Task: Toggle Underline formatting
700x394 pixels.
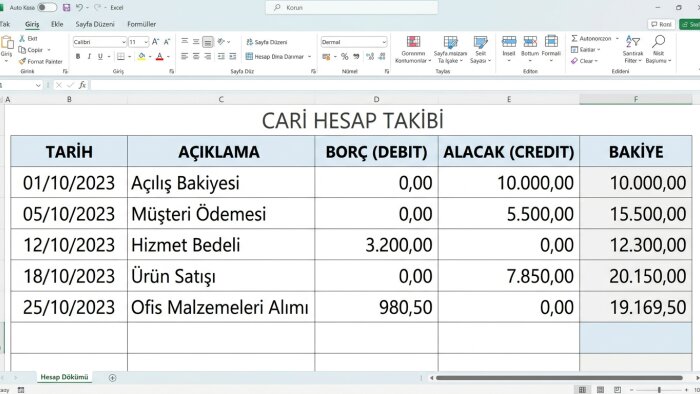Action: tap(100, 57)
